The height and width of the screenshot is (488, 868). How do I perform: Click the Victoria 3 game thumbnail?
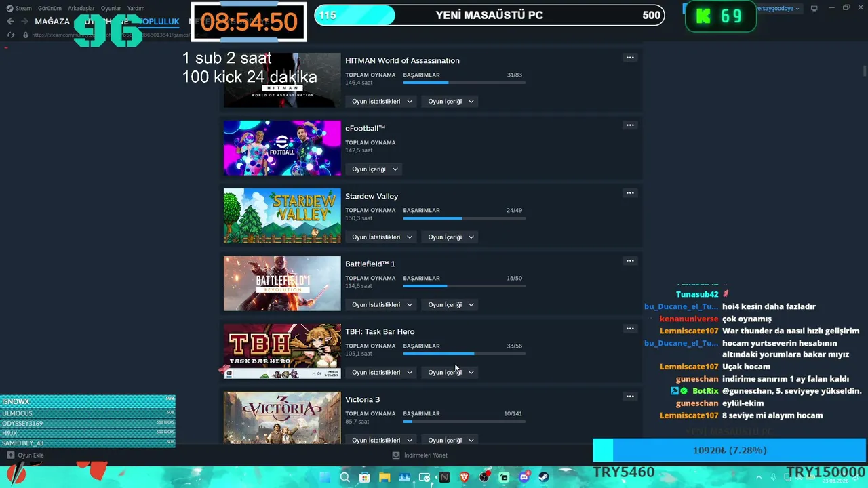(282, 418)
